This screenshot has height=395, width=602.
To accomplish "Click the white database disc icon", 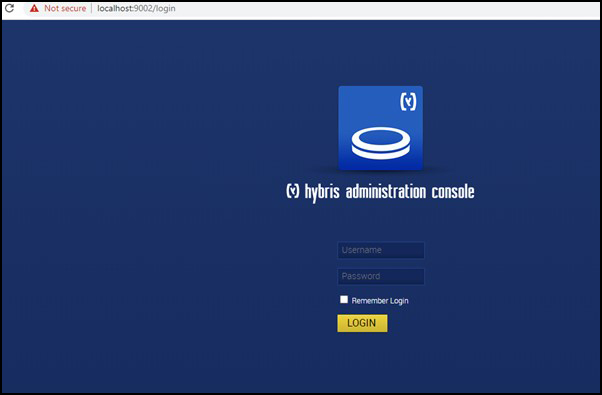I will pyautogui.click(x=380, y=143).
